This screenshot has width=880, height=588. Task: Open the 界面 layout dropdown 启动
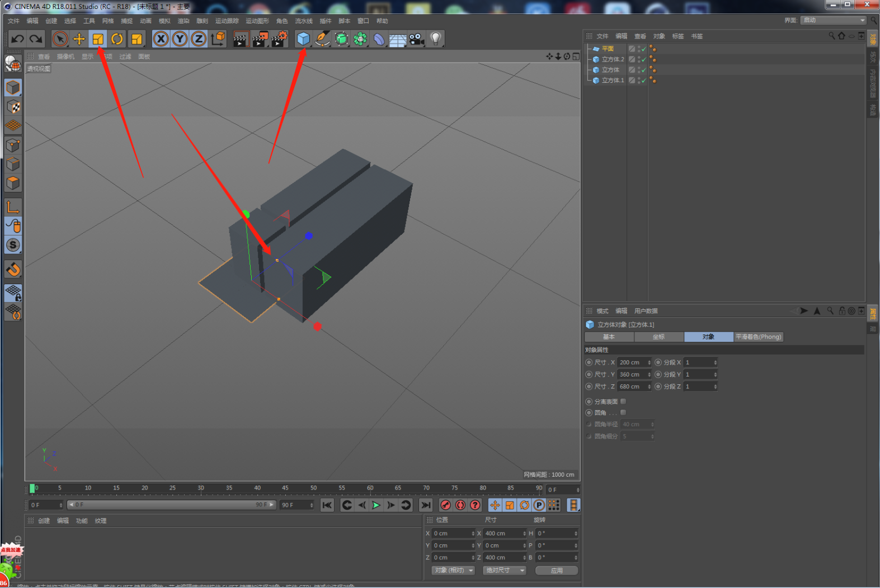click(x=834, y=20)
